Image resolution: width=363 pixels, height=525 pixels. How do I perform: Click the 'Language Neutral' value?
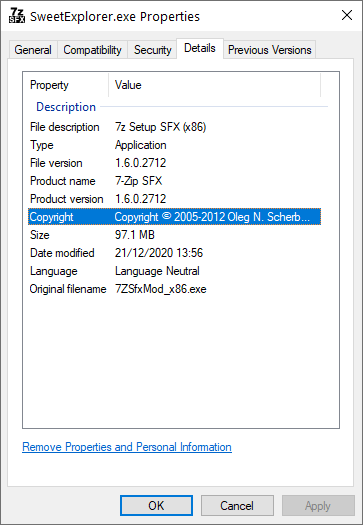point(157,271)
